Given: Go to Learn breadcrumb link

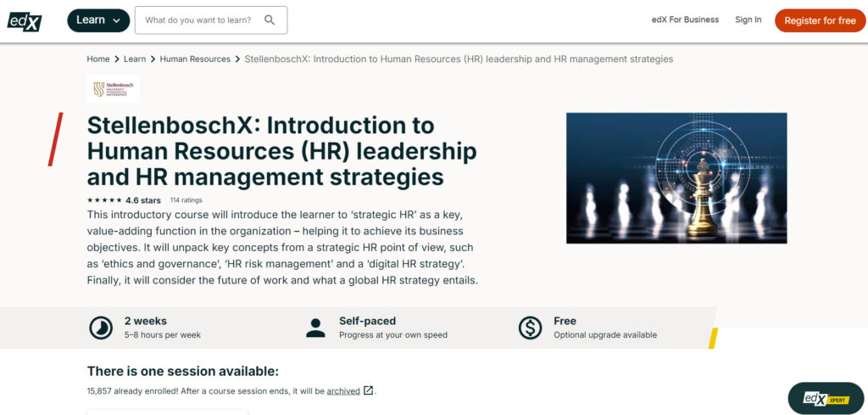Looking at the screenshot, I should tap(135, 59).
